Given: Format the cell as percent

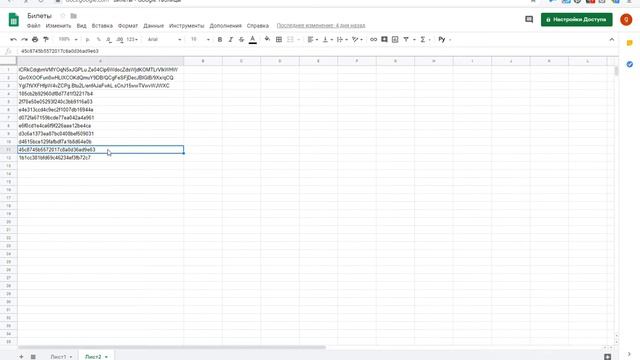Looking at the screenshot, I should point(98,40).
